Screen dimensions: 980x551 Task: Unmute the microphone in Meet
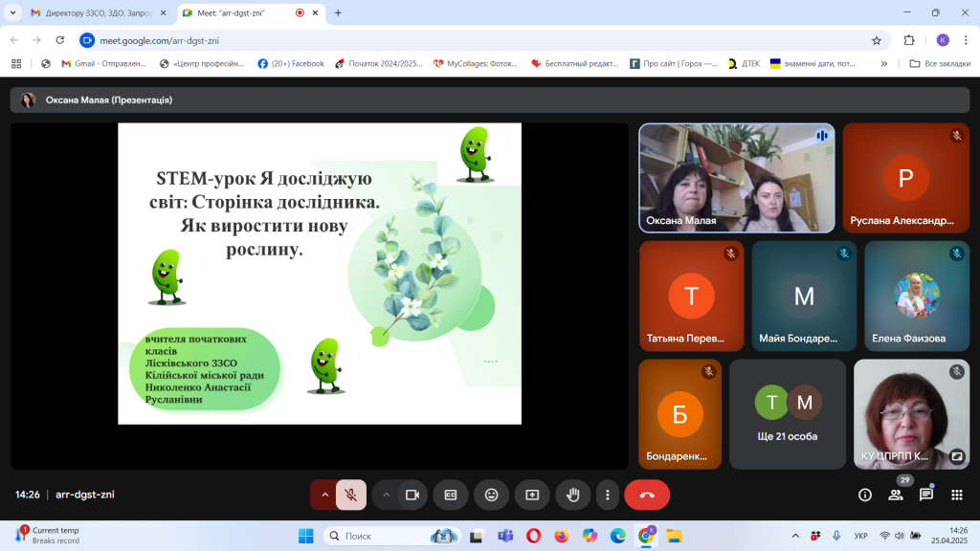coord(350,495)
